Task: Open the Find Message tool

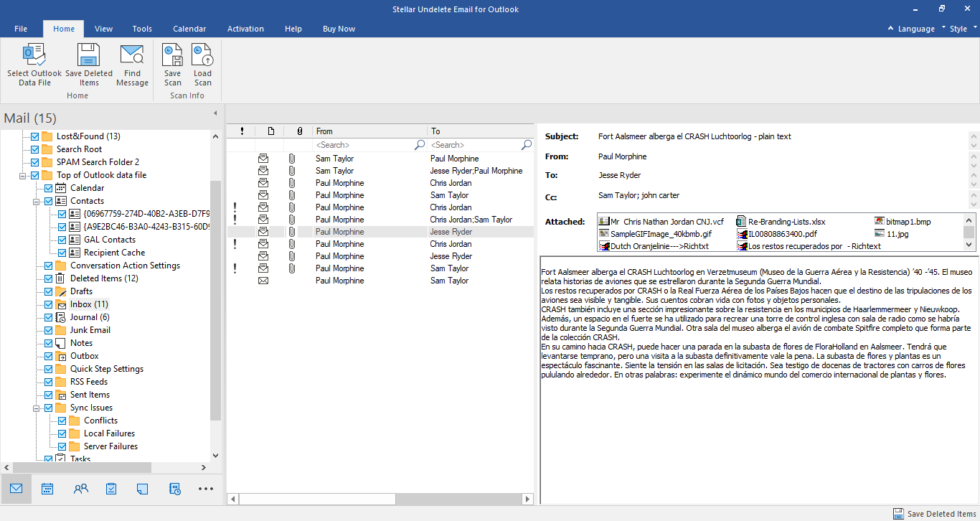Action: pos(132,65)
